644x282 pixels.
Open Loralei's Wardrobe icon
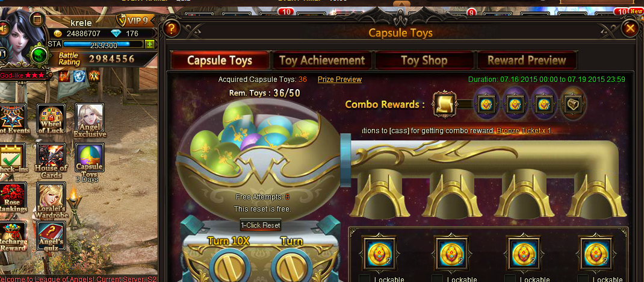(51, 200)
